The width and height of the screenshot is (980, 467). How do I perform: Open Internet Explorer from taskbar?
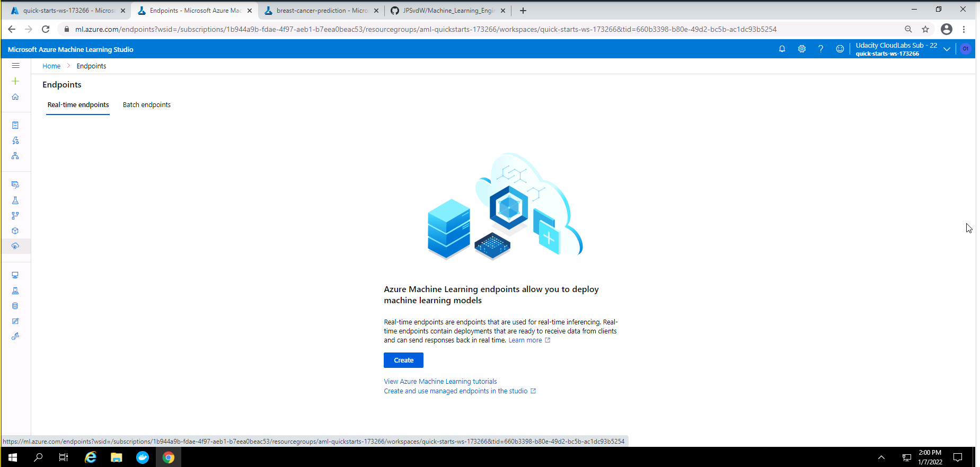click(91, 457)
